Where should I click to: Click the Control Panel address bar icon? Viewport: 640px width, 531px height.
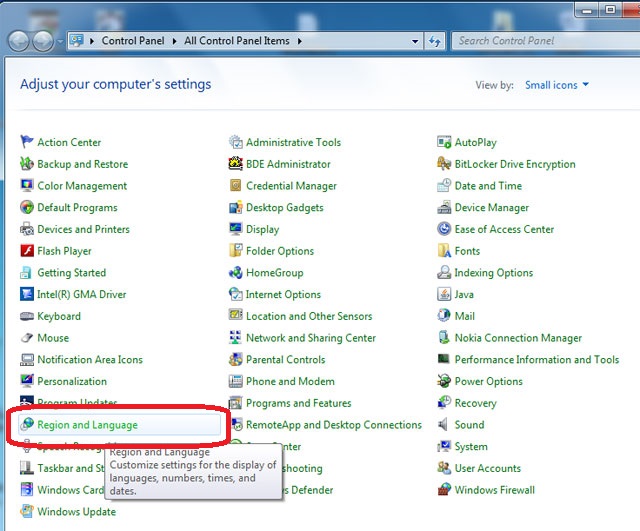pos(77,40)
